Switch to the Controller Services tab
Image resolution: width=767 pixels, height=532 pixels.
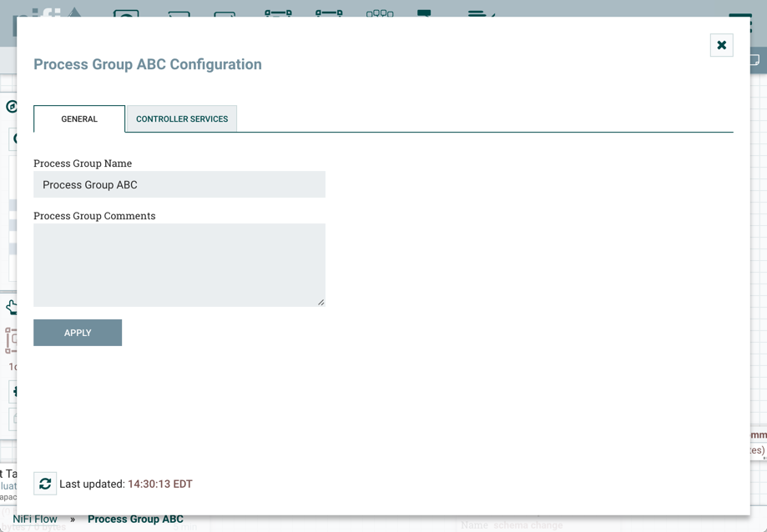click(x=182, y=119)
